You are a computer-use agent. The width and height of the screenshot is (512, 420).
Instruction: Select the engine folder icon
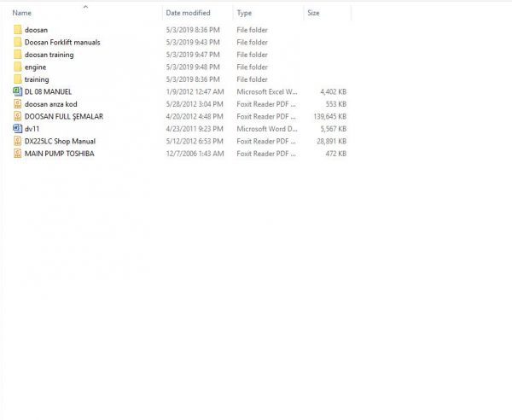18,67
